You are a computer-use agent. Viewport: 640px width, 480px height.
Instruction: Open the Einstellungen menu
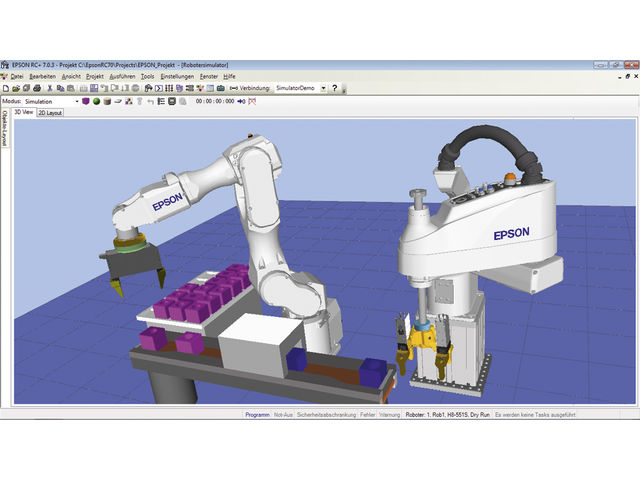coord(176,76)
